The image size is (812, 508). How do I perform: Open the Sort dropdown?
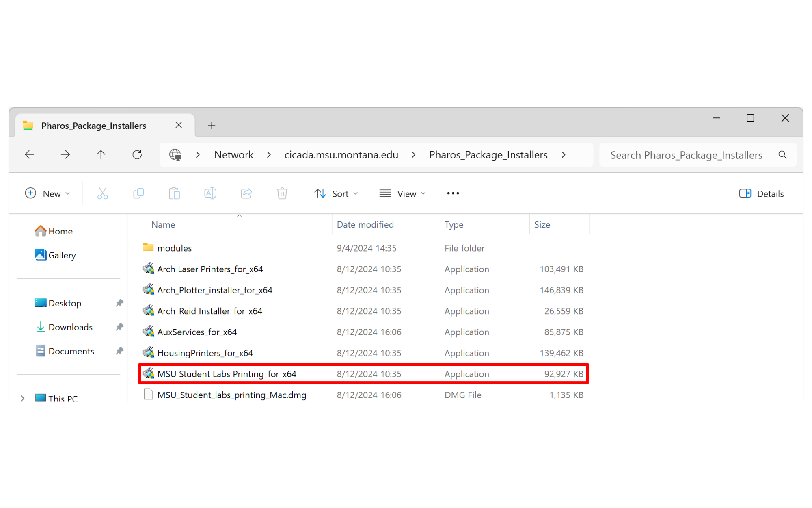(x=336, y=193)
